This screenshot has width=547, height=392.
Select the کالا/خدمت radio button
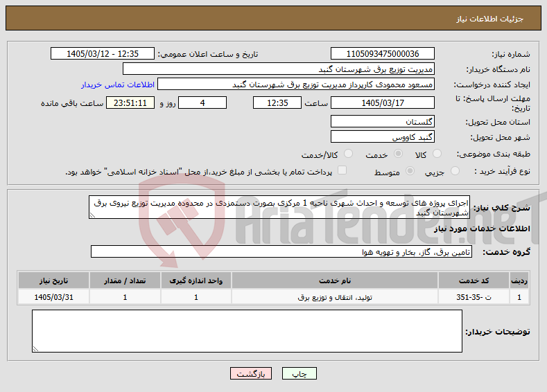348,154
